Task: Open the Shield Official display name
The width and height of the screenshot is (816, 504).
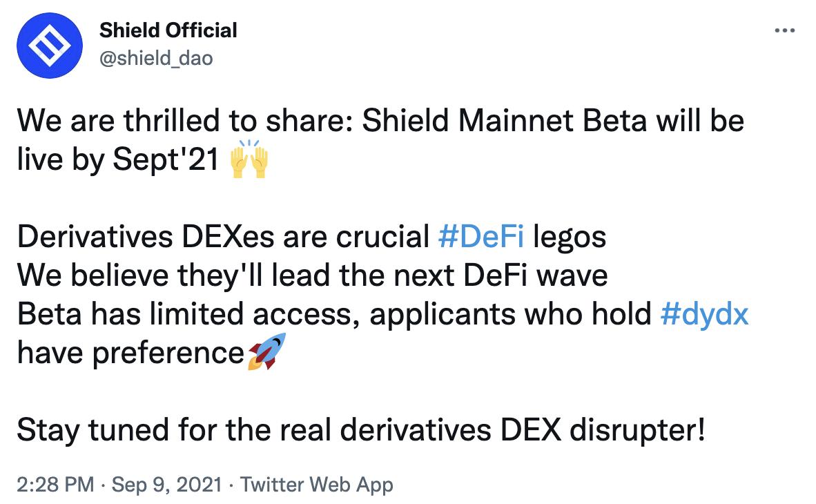Action: [168, 30]
